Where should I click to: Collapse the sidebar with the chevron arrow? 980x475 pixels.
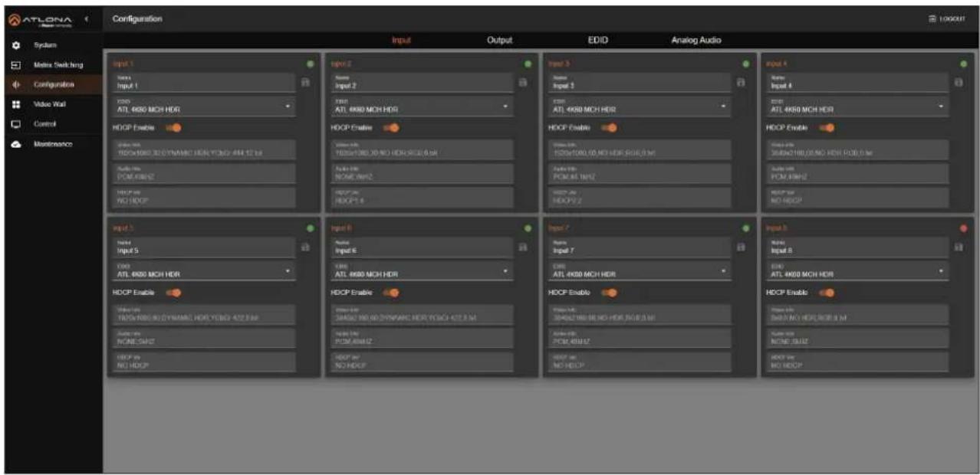click(x=87, y=18)
